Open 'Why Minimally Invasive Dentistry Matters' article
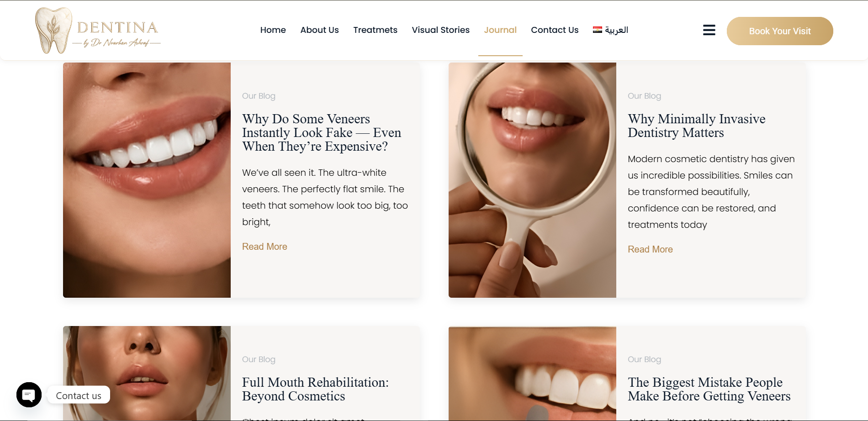Screen dimensions: 868x421 tap(697, 126)
